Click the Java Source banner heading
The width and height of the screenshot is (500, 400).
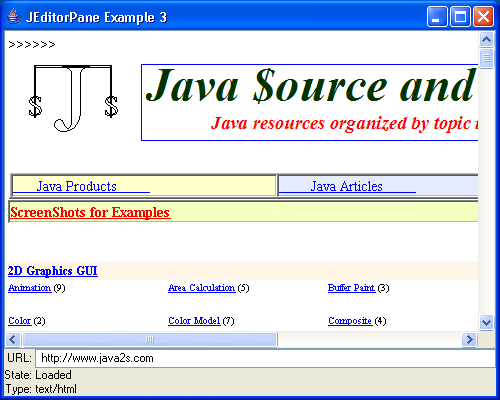click(310, 85)
